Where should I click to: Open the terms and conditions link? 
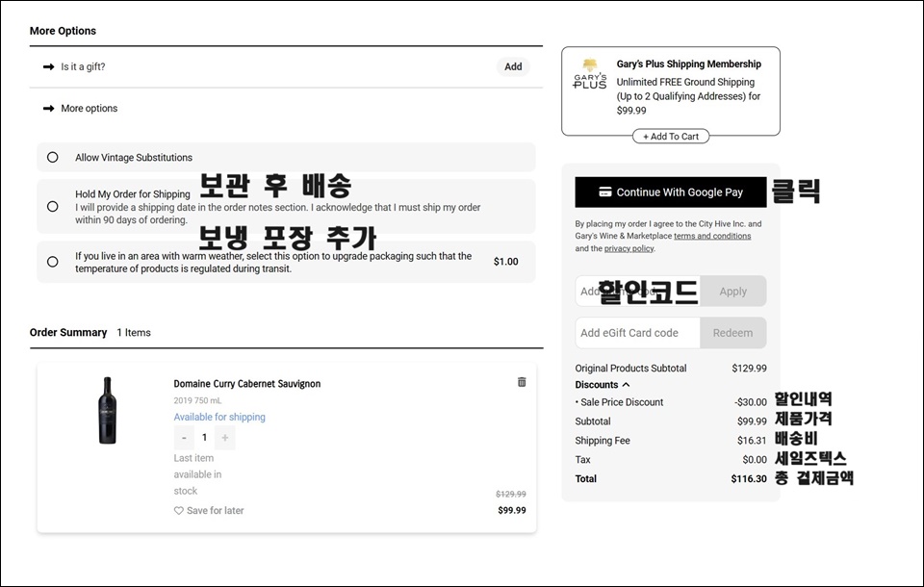(x=712, y=236)
